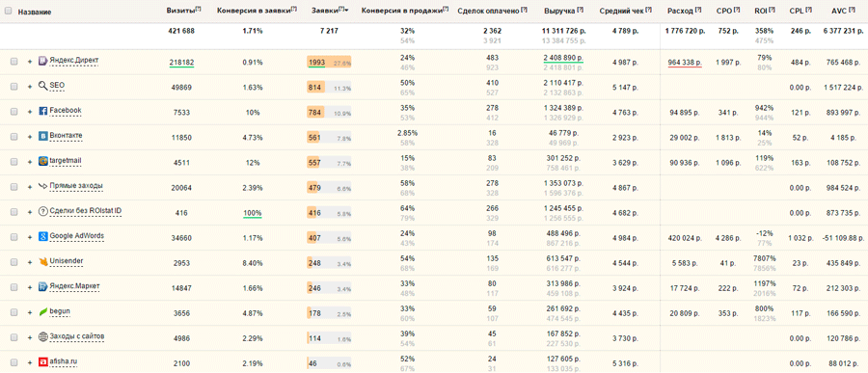Click the targetmail channel icon

[x=42, y=161]
